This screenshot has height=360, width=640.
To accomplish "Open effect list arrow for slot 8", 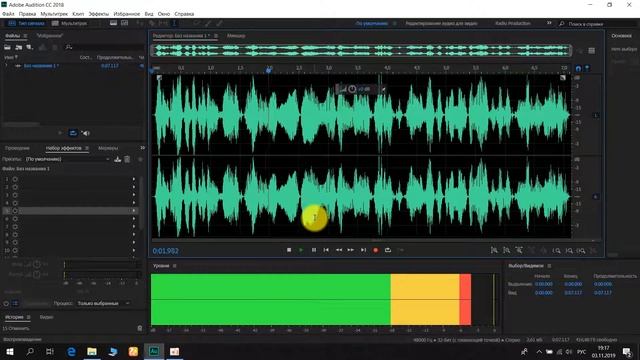I will pos(134,235).
